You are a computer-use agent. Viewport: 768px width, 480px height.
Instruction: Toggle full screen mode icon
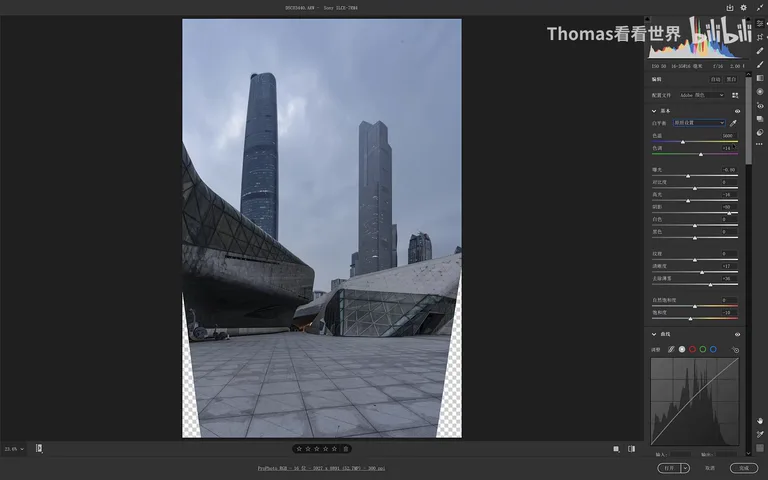(x=760, y=7)
